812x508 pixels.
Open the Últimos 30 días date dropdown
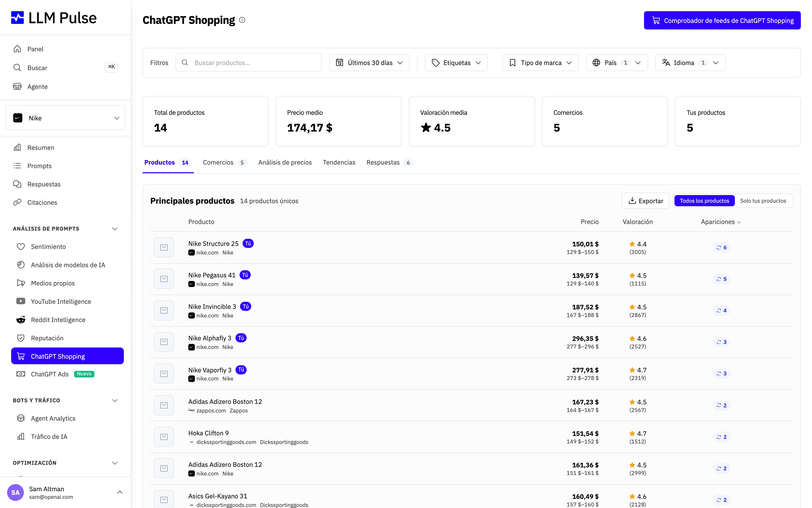[x=369, y=63]
